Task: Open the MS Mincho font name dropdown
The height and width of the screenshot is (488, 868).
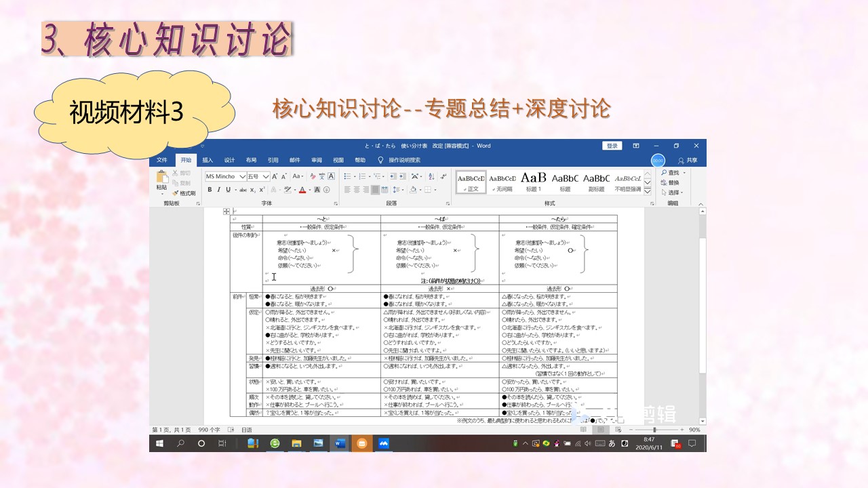Action: coord(241,176)
